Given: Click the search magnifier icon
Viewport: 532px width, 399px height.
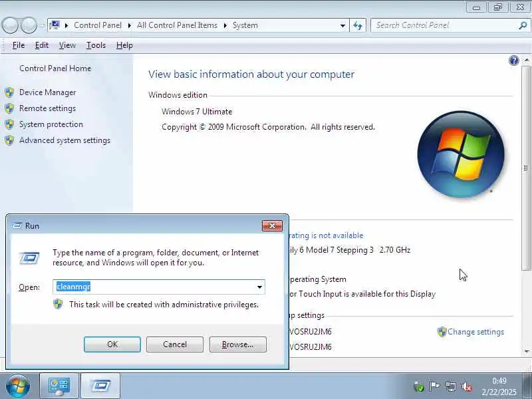Looking at the screenshot, I should coord(523,25).
